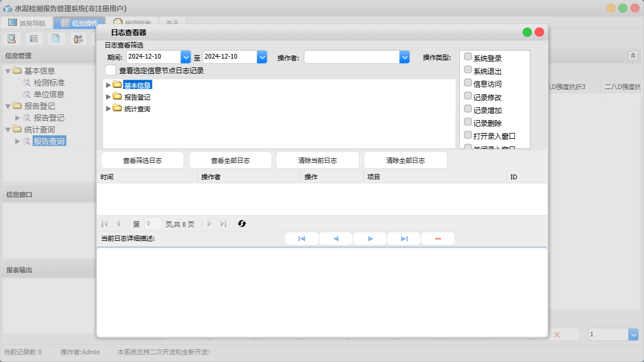Viewport: 644px width, 362px height.
Task: Tick the 系统登录 operation type checkbox
Action: click(x=468, y=57)
